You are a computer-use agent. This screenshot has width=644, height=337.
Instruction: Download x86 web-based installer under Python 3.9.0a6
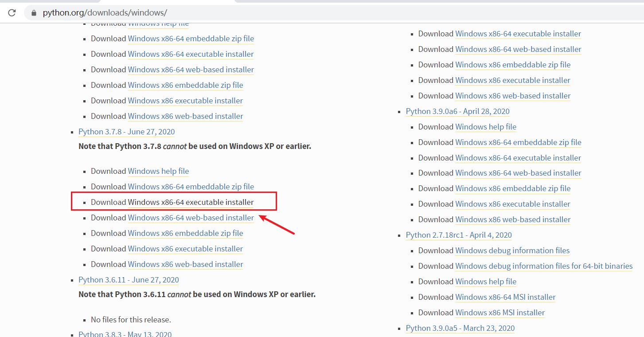(513, 219)
